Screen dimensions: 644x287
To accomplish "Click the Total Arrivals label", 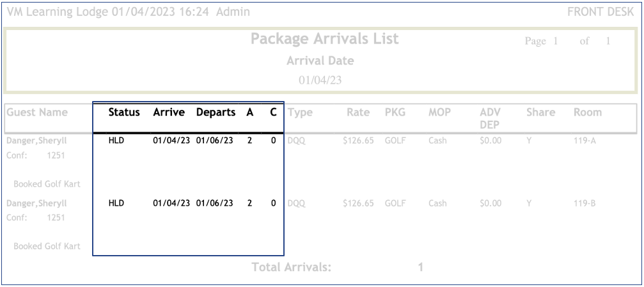I will (x=292, y=267).
